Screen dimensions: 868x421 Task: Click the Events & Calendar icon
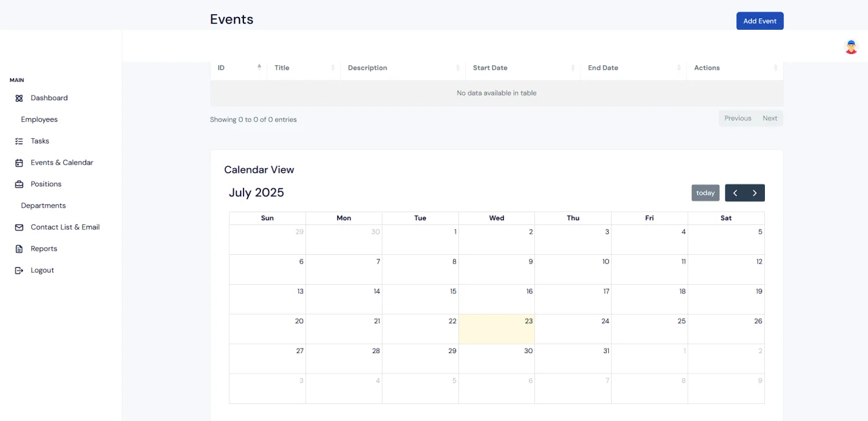(x=19, y=163)
